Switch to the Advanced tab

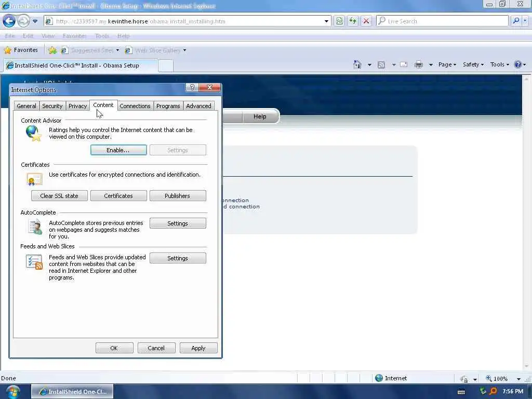(199, 106)
